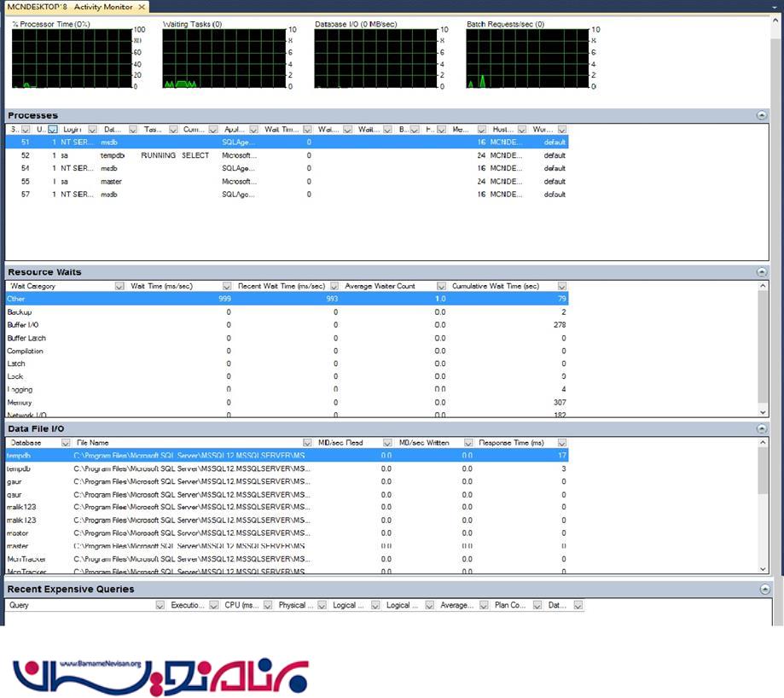This screenshot has height=698, width=784.
Task: Select process row with session ID 57
Action: 287,195
